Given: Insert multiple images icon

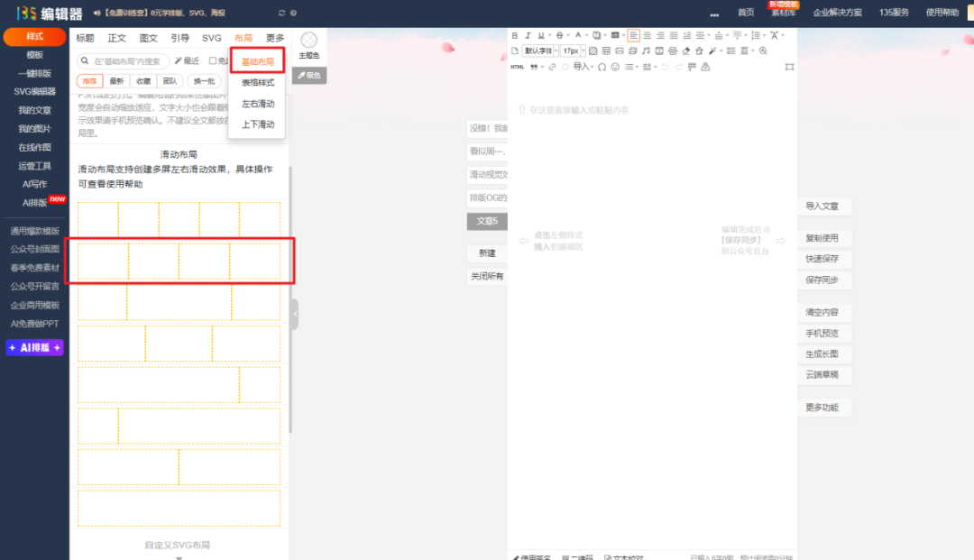Looking at the screenshot, I should tap(632, 50).
